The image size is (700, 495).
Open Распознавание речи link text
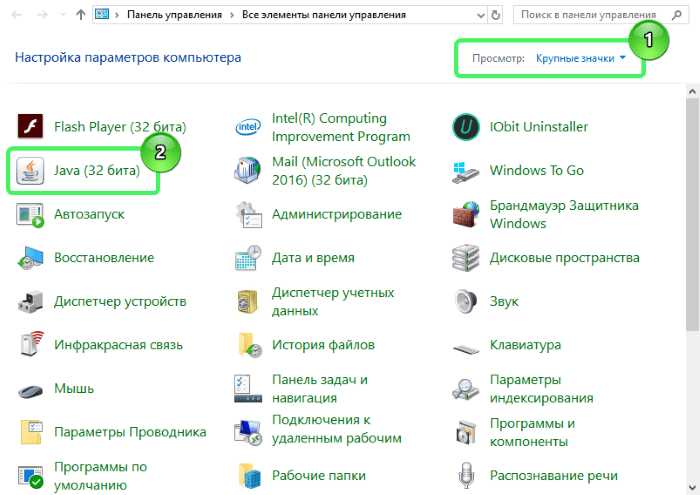coord(554,476)
